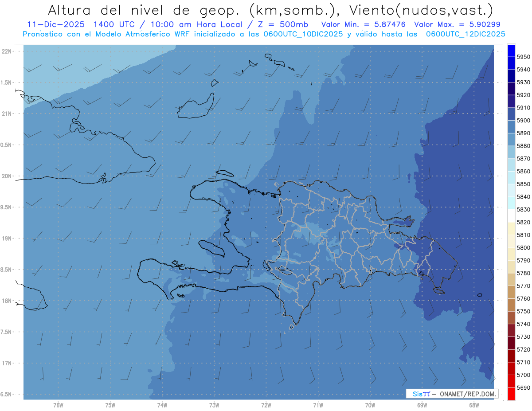Viewport: 532px width, 411px height.
Task: Click the '75W' longitude label
Action: (110, 405)
